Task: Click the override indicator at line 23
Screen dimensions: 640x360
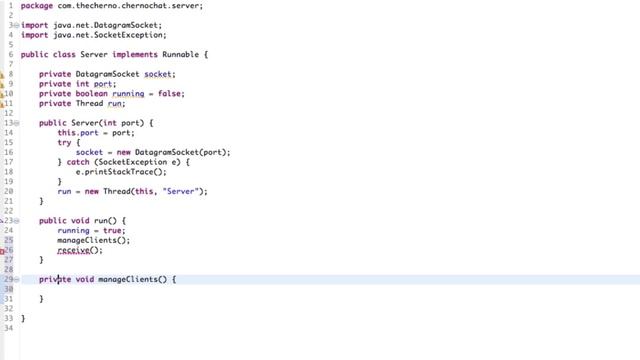Action: 2,221
